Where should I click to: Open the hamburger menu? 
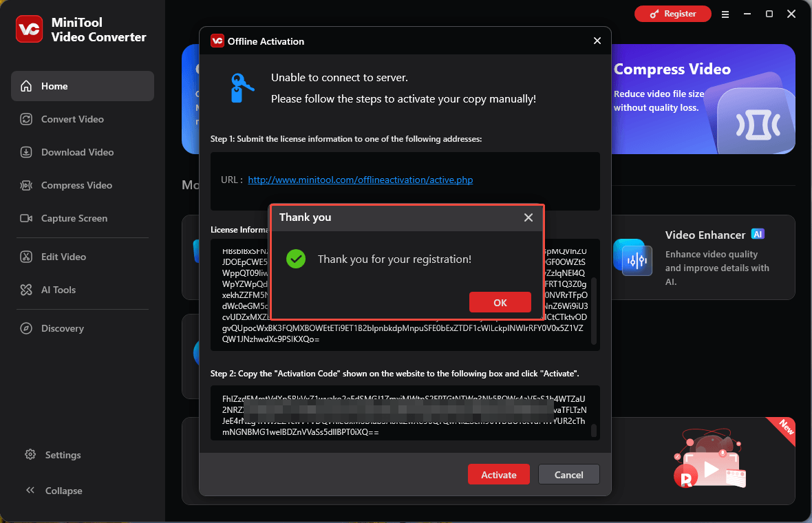(725, 14)
